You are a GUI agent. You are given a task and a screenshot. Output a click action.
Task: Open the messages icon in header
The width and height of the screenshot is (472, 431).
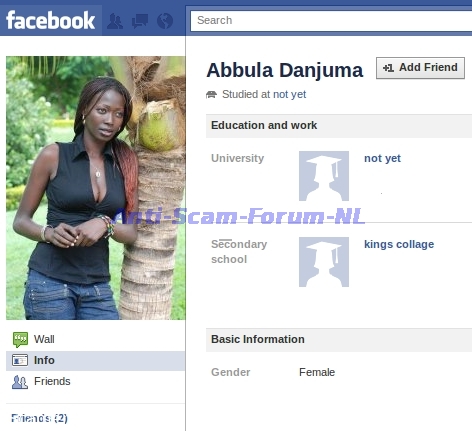pyautogui.click(x=140, y=21)
